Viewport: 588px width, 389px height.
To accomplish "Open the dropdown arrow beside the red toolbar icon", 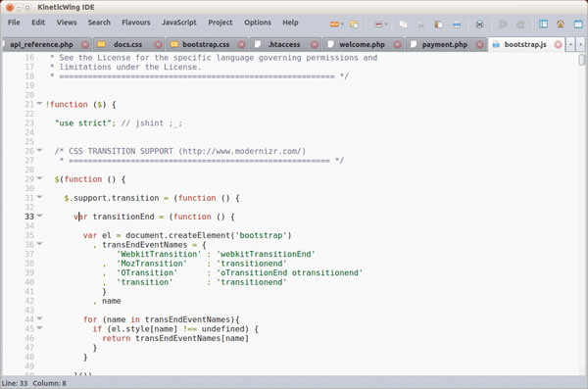I will click(x=386, y=24).
